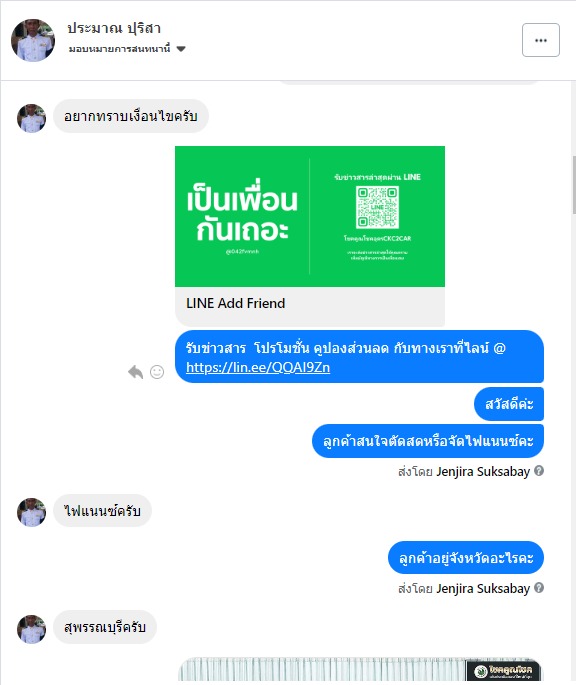Click help icon next to first Jenjira Suksabay
Image resolution: width=576 pixels, height=685 pixels.
coord(539,471)
